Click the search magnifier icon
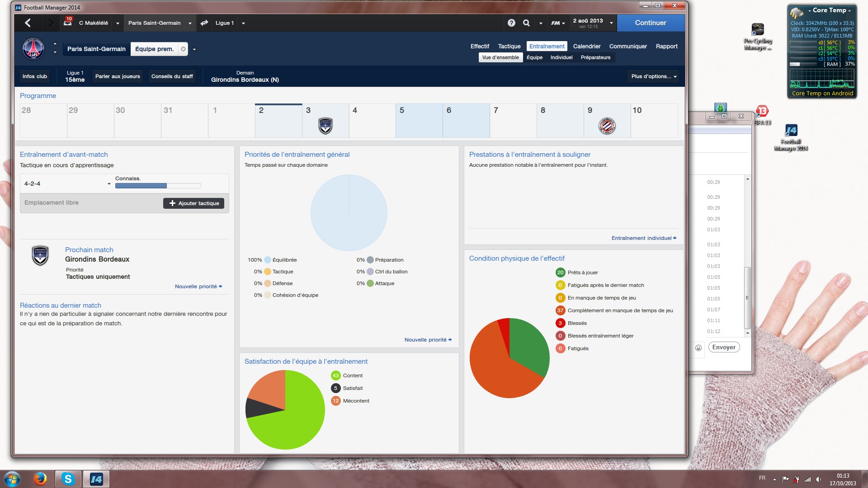The width and height of the screenshot is (868, 488). pyautogui.click(x=526, y=23)
